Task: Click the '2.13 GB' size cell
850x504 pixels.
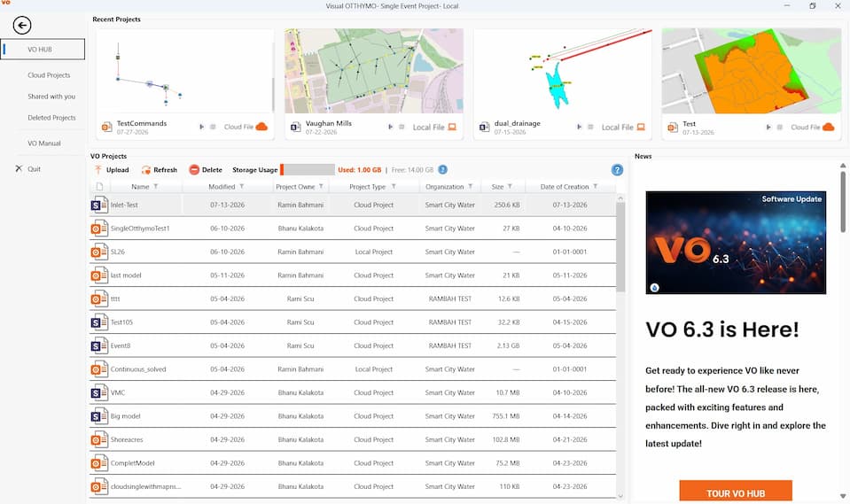Action: coord(508,345)
